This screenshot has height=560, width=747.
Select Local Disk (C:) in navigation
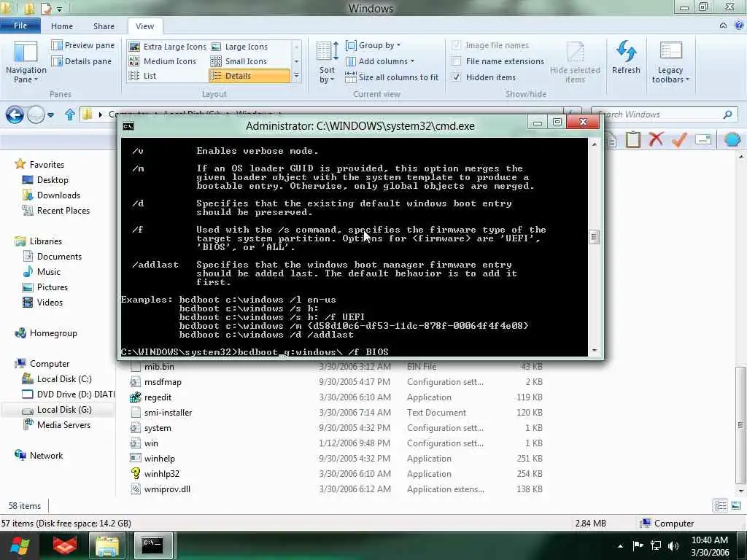pos(64,379)
